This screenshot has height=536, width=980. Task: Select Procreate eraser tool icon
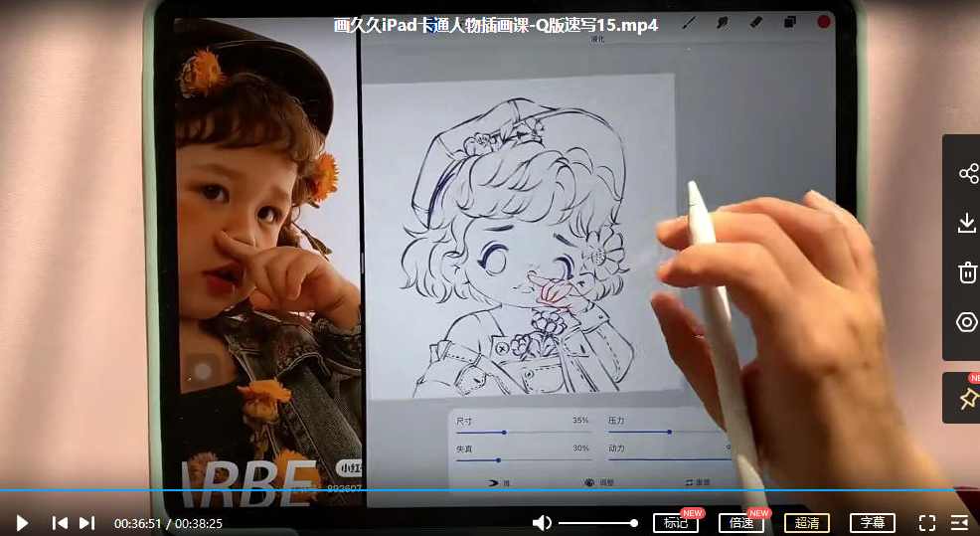[755, 23]
